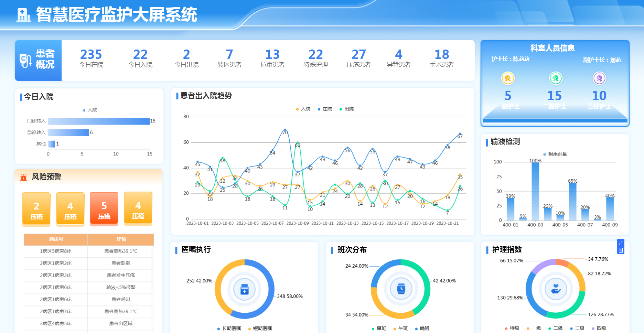Image resolution: width=644 pixels, height=333 pixels.
Task: Click the 100% bar at 400-03
Action: (535, 191)
